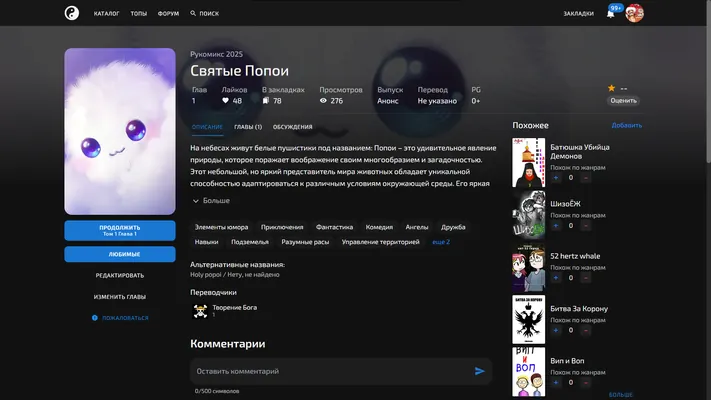The height and width of the screenshot is (400, 711).
Task: Select the Управление территорией tag
Action: 380,242
